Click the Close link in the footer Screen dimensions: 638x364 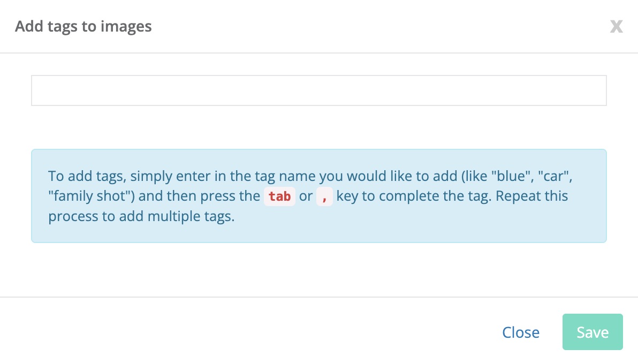[521, 332]
